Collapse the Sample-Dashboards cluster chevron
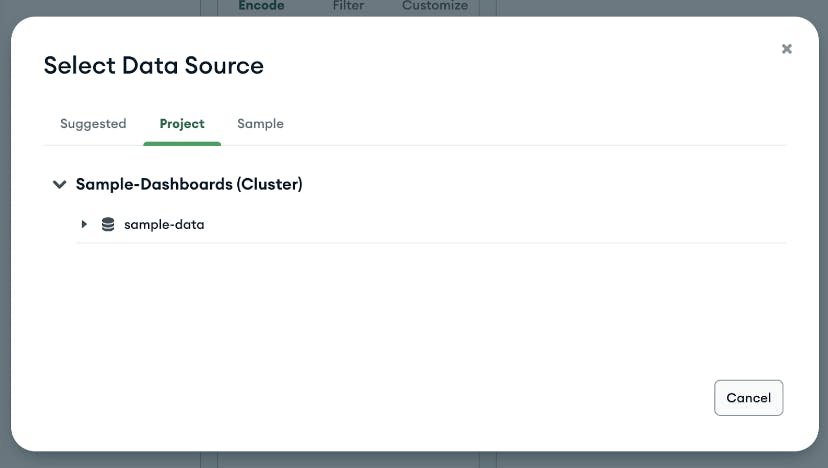Image resolution: width=828 pixels, height=468 pixels. click(x=60, y=184)
